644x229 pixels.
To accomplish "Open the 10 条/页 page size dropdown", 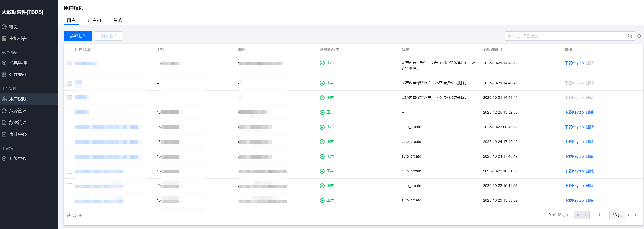I will (x=550, y=215).
